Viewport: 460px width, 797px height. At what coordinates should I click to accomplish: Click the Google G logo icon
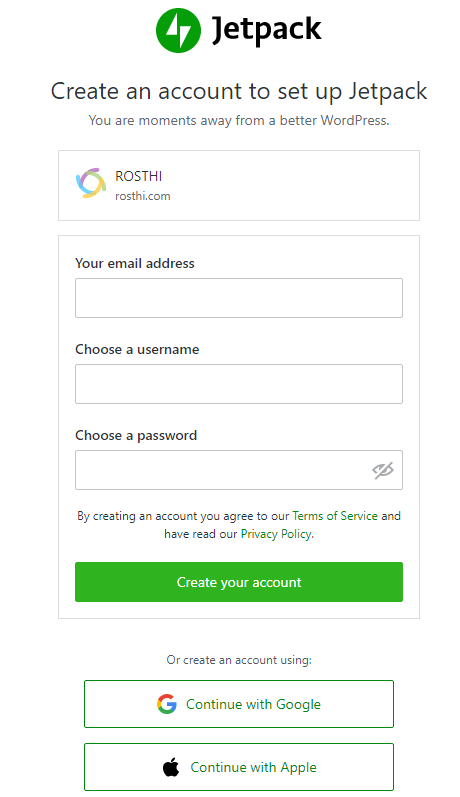pos(167,704)
